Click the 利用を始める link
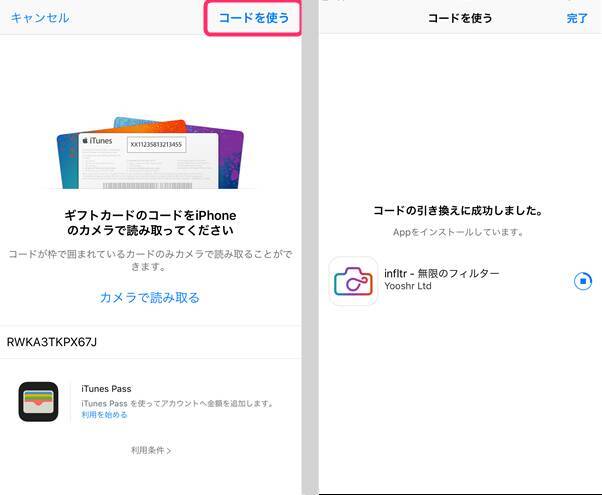 [x=104, y=415]
